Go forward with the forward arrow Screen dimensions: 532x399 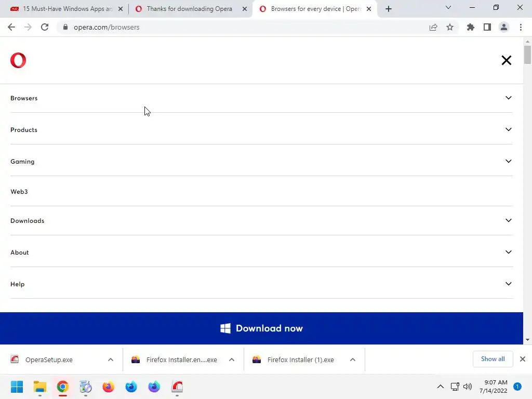(x=28, y=27)
